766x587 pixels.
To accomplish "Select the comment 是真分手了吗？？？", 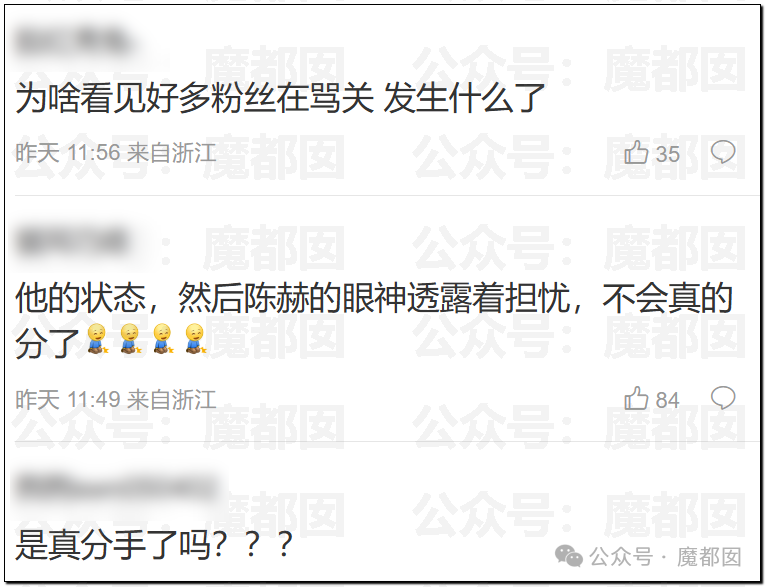I will (x=154, y=545).
